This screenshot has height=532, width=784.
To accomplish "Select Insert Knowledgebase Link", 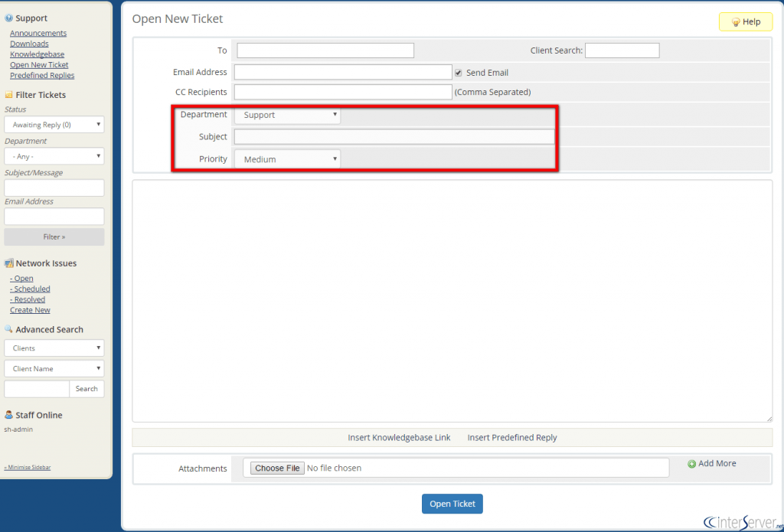I will pyautogui.click(x=399, y=437).
